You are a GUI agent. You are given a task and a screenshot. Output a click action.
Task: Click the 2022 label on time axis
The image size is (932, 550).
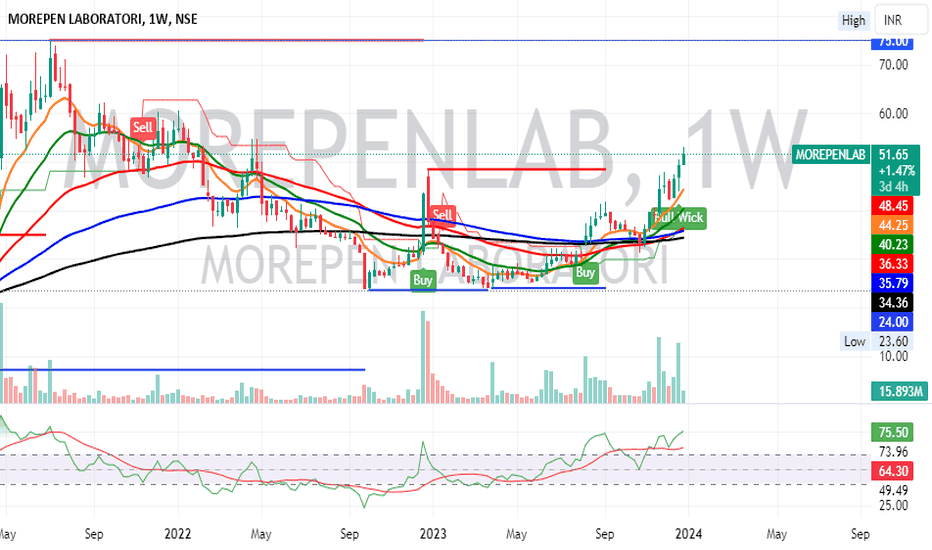point(177,533)
